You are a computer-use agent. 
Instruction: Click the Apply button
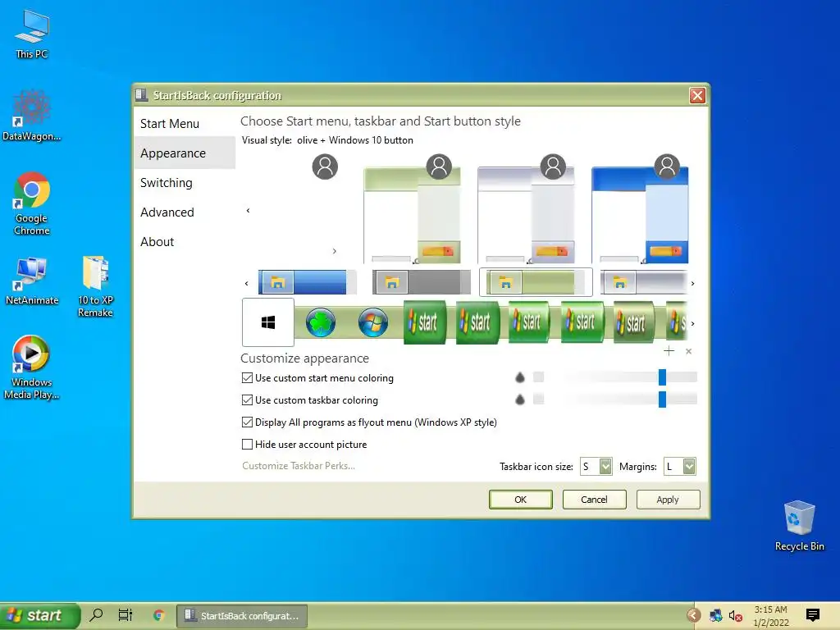[x=668, y=500]
